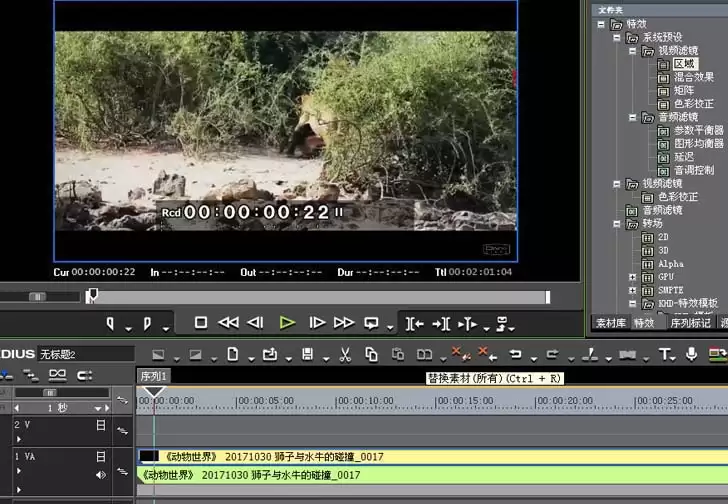Switch to the 序列标记 tab
The height and width of the screenshot is (504, 728).
click(690, 323)
